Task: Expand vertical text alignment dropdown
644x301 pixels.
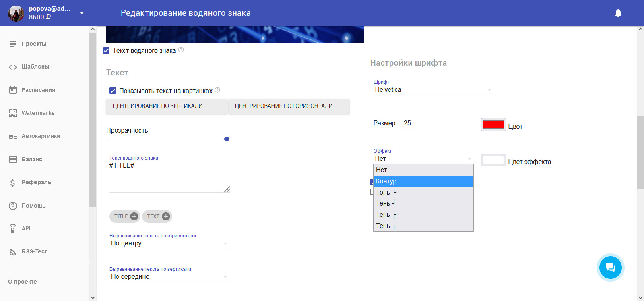Action: click(169, 277)
